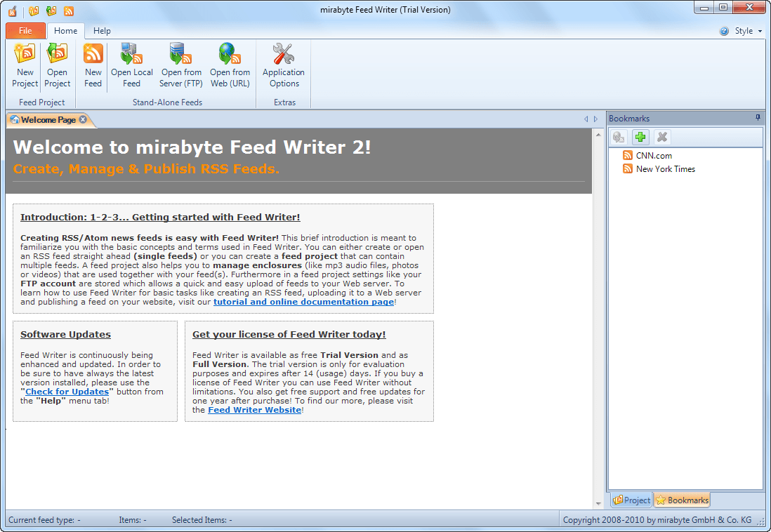Open the File menu

[25, 30]
